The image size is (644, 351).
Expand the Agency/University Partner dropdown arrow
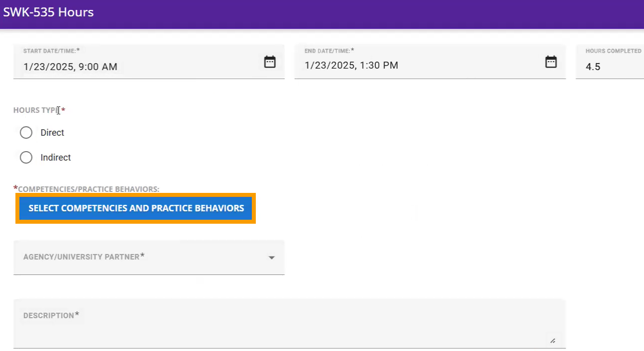pos(272,258)
